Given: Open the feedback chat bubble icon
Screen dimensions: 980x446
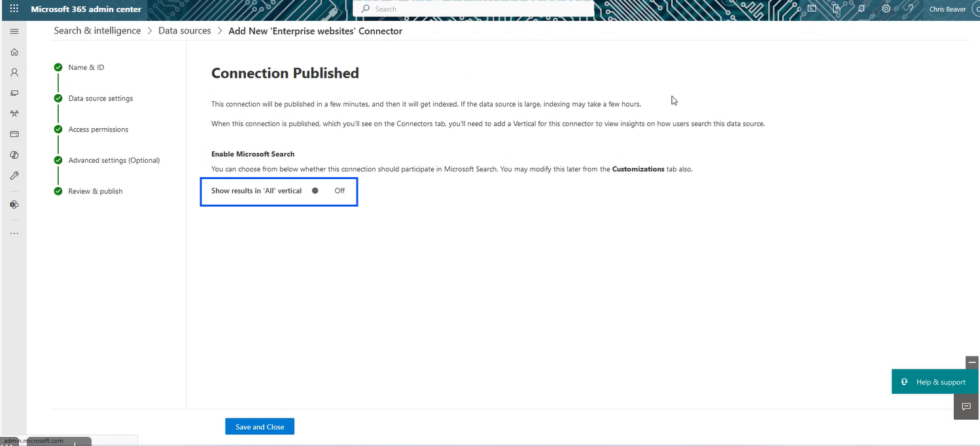Looking at the screenshot, I should coord(966,407).
